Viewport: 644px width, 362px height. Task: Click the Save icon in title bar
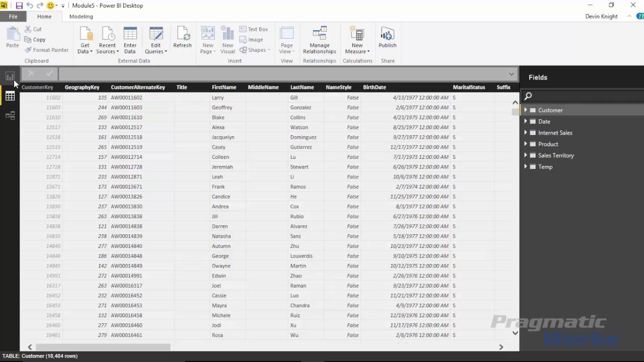pos(19,6)
